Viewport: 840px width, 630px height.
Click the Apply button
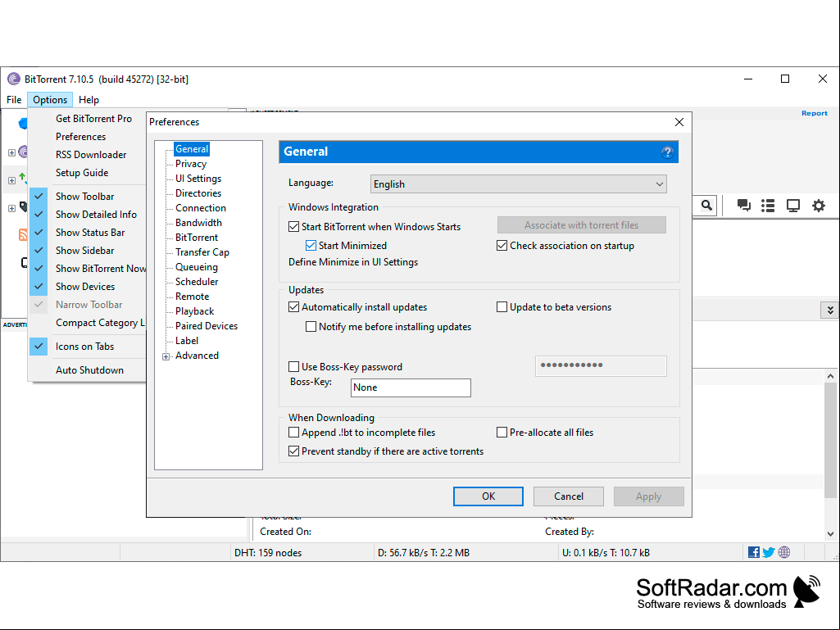pyautogui.click(x=649, y=496)
